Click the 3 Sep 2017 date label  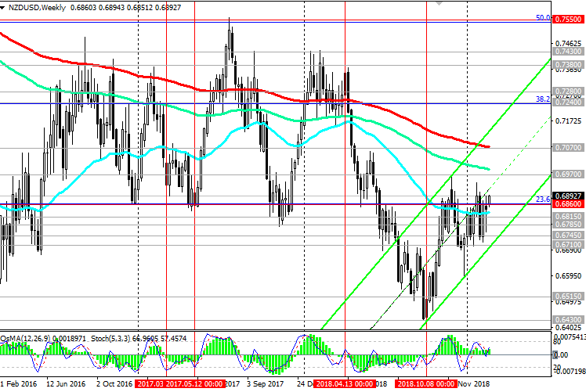tap(265, 384)
